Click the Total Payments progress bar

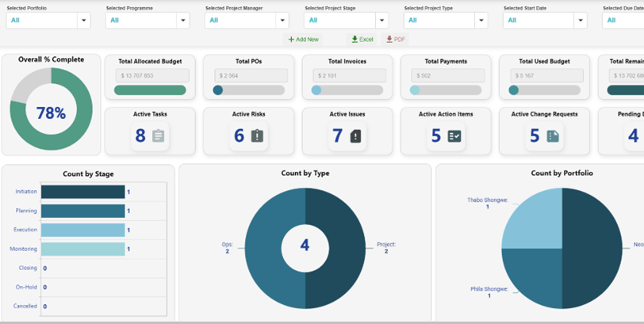446,90
